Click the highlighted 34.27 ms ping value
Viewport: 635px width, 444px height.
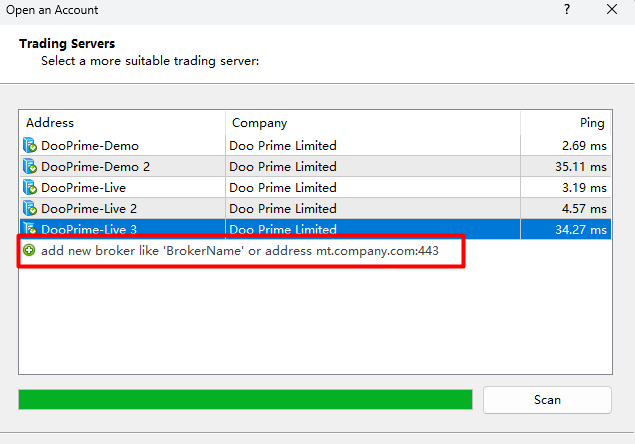582,230
